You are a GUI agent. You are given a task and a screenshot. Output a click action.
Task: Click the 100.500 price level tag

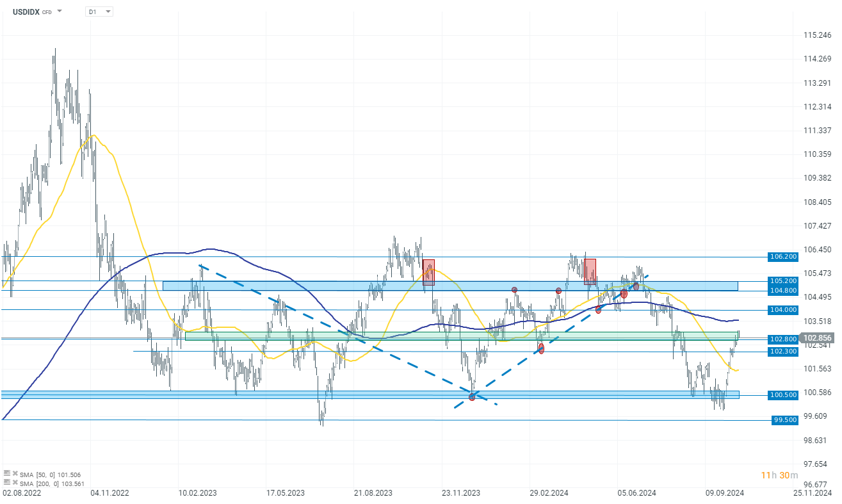click(x=782, y=395)
